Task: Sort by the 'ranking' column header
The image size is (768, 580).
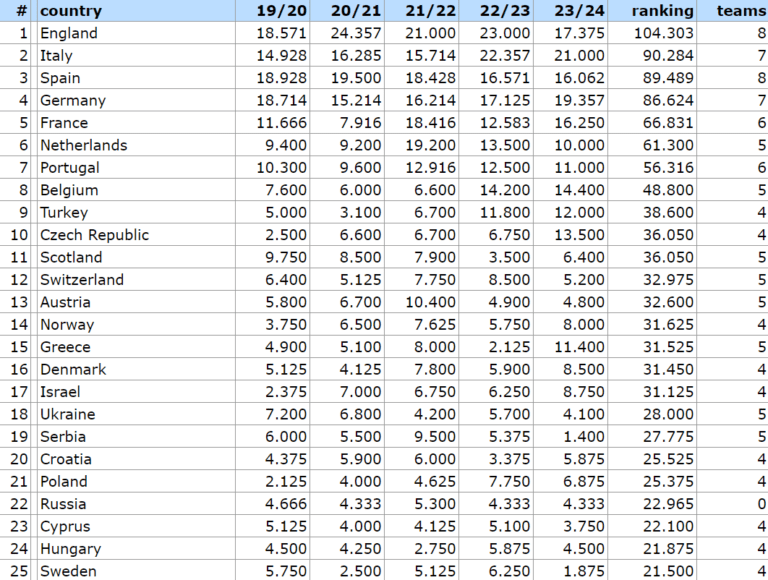Action: [x=662, y=11]
